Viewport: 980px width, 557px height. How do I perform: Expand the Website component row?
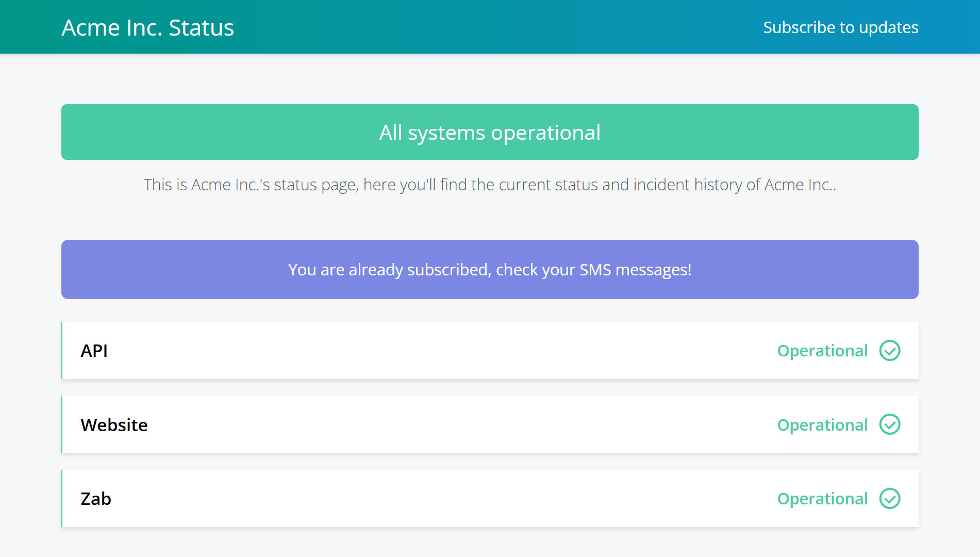coord(490,424)
